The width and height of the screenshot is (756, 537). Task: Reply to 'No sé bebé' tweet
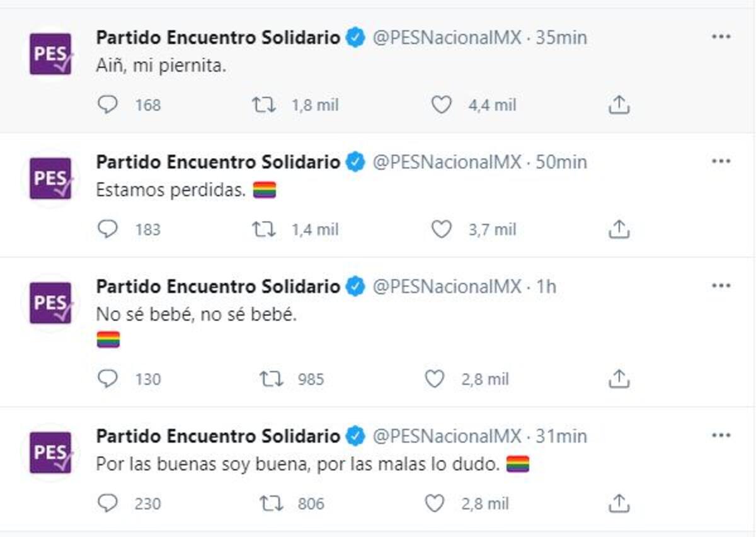[x=108, y=378]
